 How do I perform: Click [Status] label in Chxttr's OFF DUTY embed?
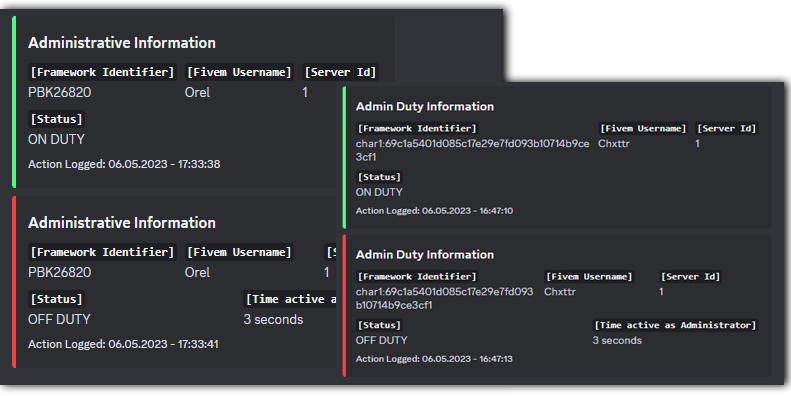point(379,325)
